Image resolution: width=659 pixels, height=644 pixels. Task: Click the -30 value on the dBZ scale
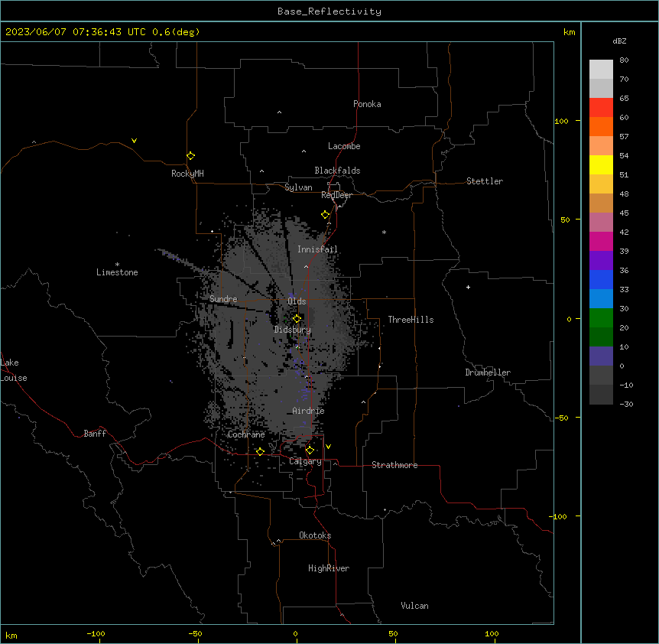coord(626,404)
